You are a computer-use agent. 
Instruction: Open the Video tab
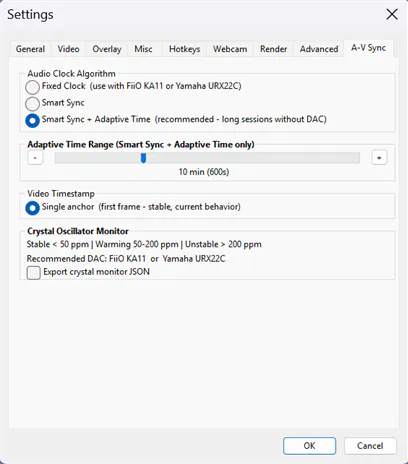(68, 49)
